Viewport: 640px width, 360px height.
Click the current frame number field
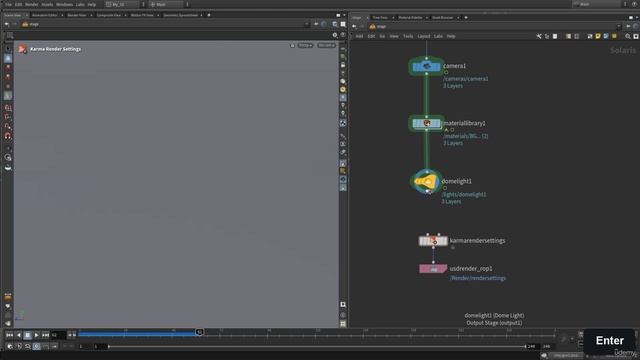click(x=58, y=335)
